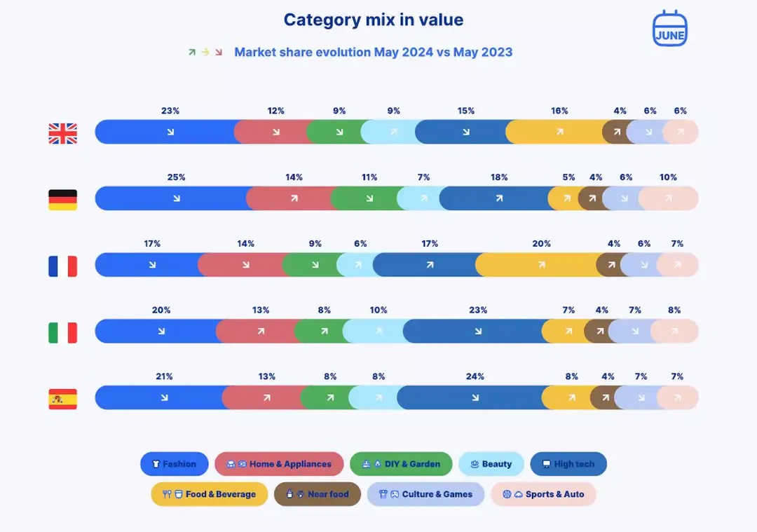Click the Spain flag icon
The height and width of the screenshot is (532, 757).
[63, 399]
